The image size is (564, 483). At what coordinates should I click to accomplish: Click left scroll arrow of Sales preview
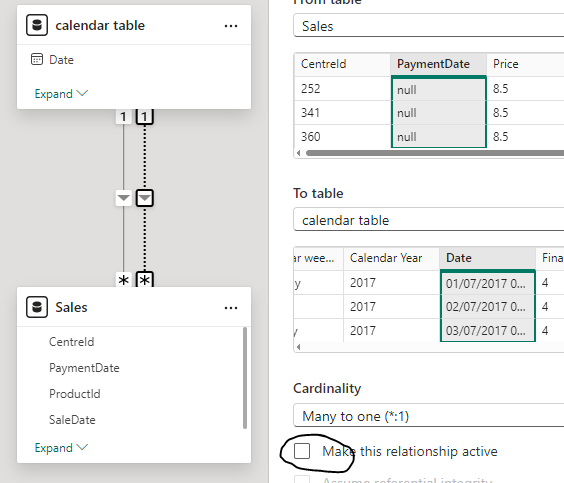pos(299,153)
